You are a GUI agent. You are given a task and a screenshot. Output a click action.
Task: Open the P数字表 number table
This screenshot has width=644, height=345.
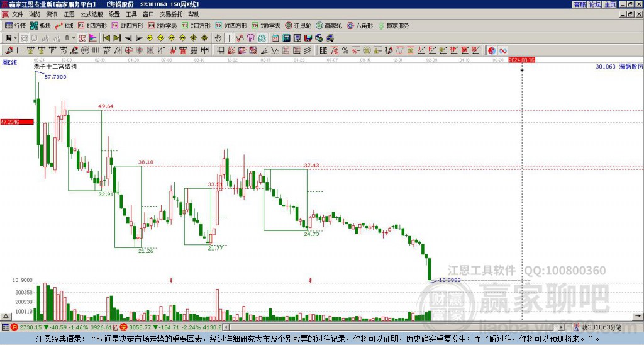(x=162, y=25)
